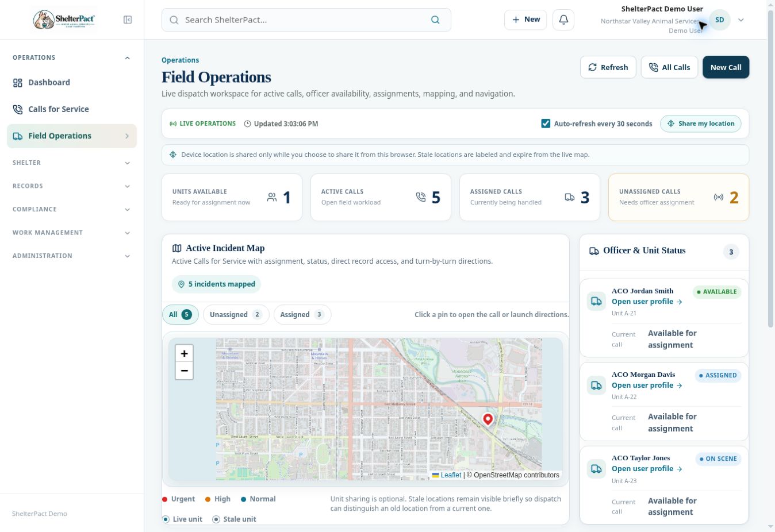This screenshot has height=532, width=775.
Task: Click the Dashboard grid icon in sidebar
Action: tap(18, 83)
